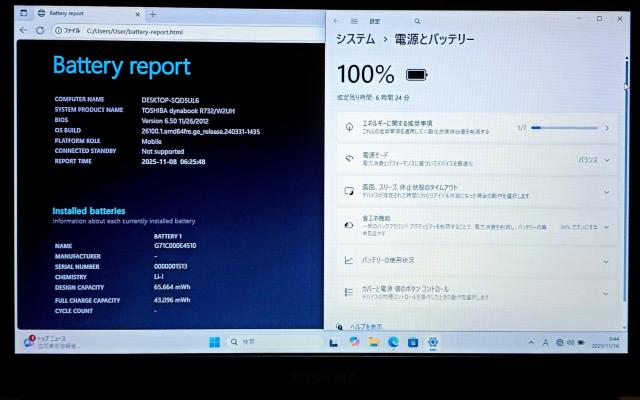Open Copilot from the taskbar
The image size is (640, 400).
tap(354, 342)
